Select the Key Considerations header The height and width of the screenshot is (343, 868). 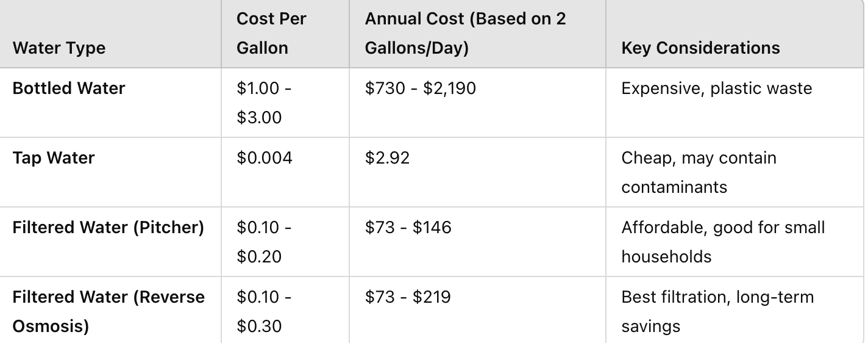tap(700, 48)
